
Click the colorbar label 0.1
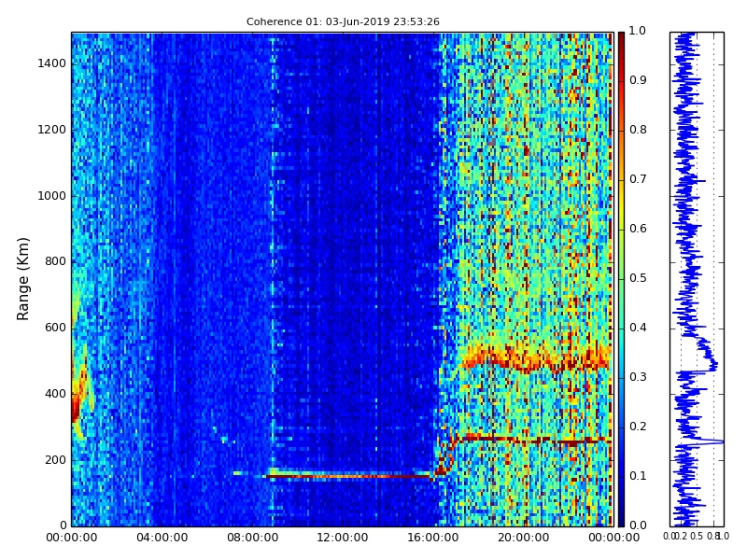click(638, 476)
